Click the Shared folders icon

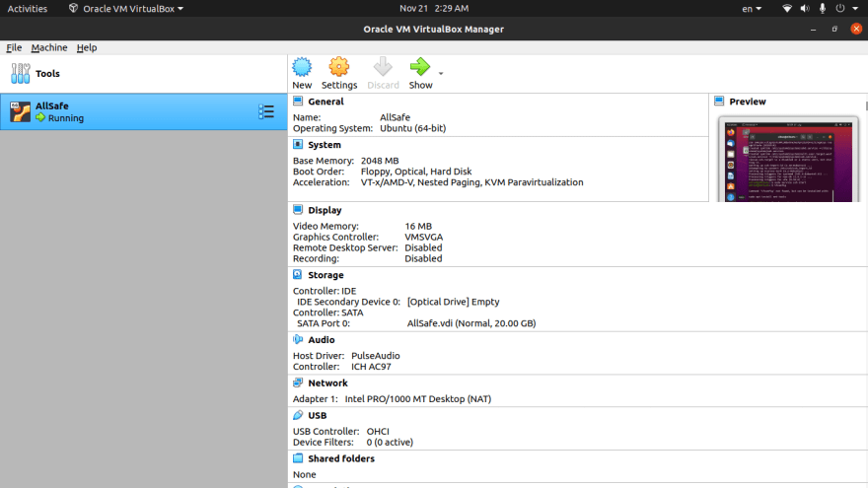tap(298, 458)
